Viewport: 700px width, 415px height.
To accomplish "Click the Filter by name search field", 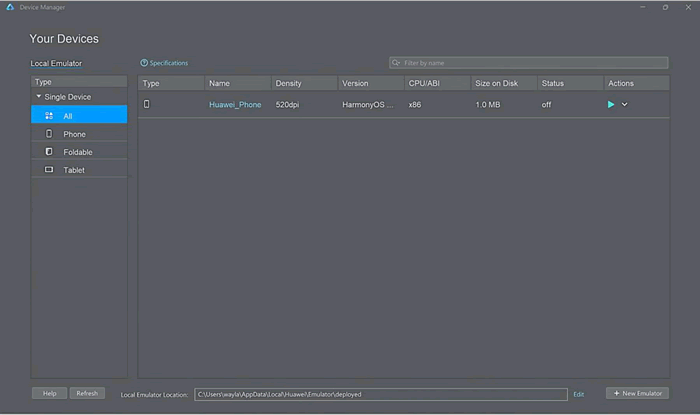I will point(529,63).
